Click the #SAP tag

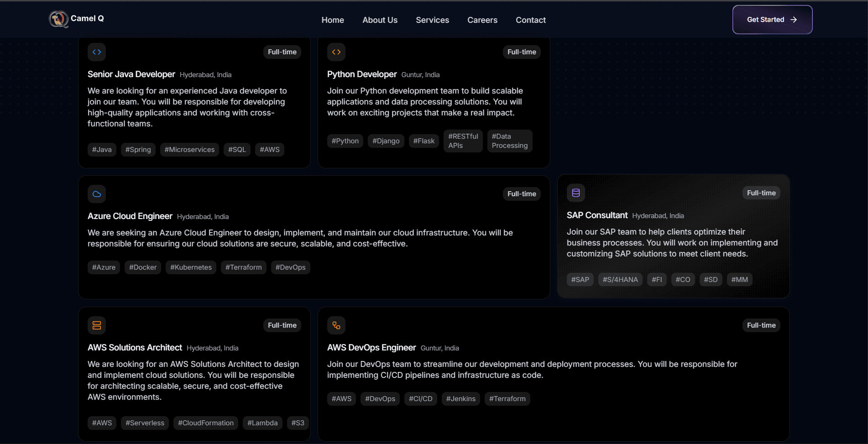580,280
